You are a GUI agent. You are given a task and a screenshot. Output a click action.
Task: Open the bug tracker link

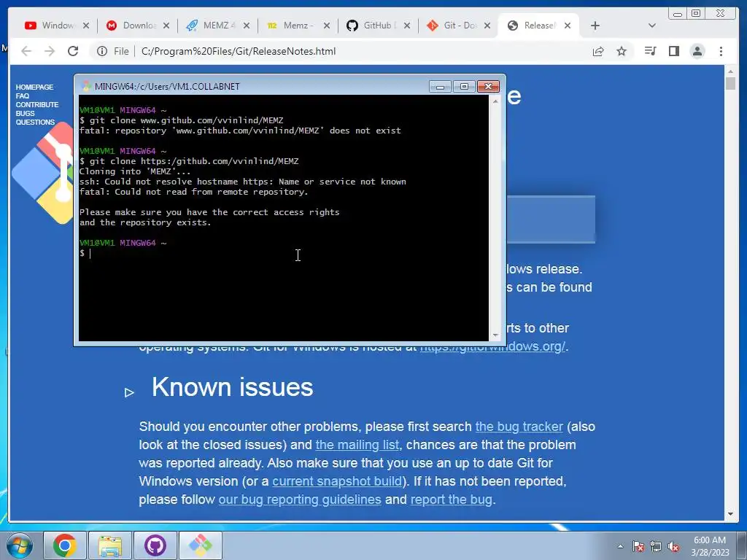point(519,427)
